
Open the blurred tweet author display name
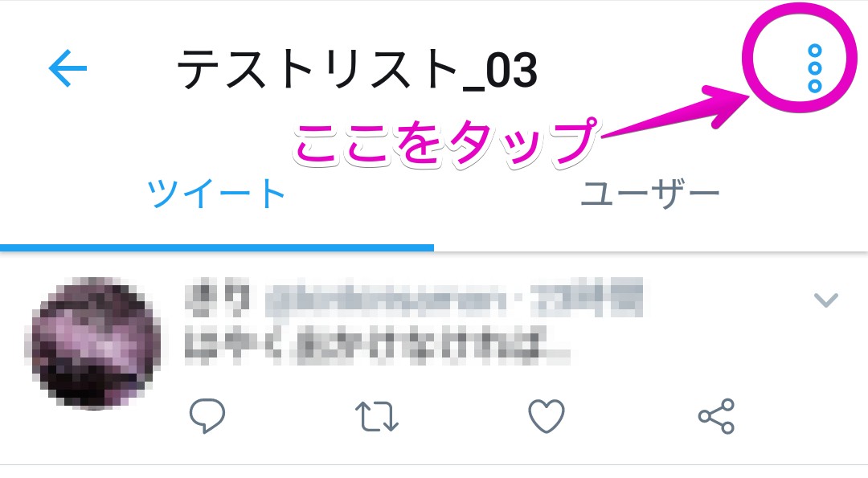[x=219, y=300]
